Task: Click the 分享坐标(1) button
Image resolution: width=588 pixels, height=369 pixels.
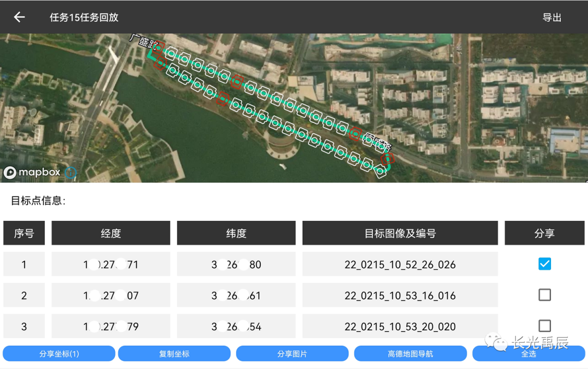Action: click(x=59, y=354)
